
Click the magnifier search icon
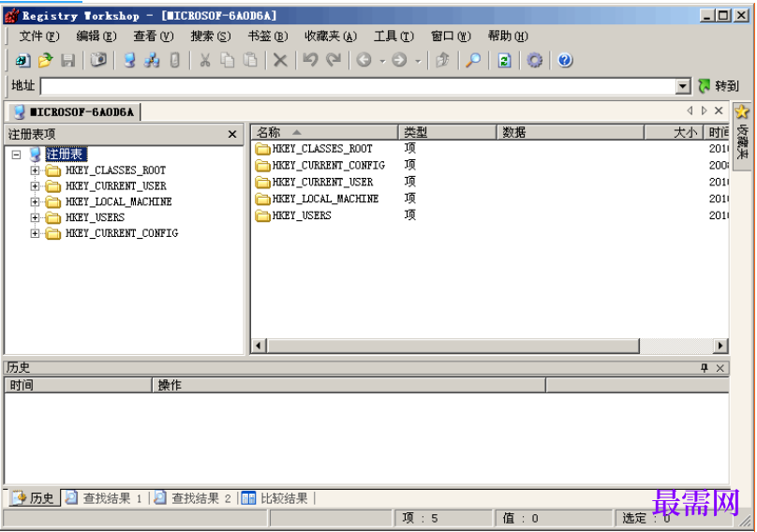click(x=473, y=60)
